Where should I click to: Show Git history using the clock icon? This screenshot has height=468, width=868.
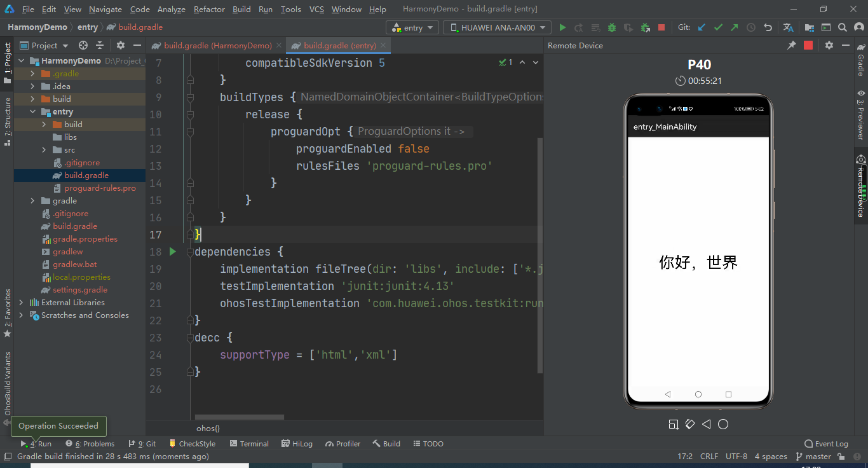(751, 27)
